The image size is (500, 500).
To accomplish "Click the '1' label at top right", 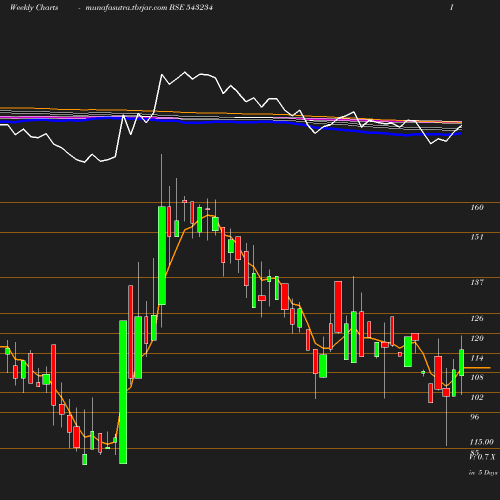I will 452,8.
